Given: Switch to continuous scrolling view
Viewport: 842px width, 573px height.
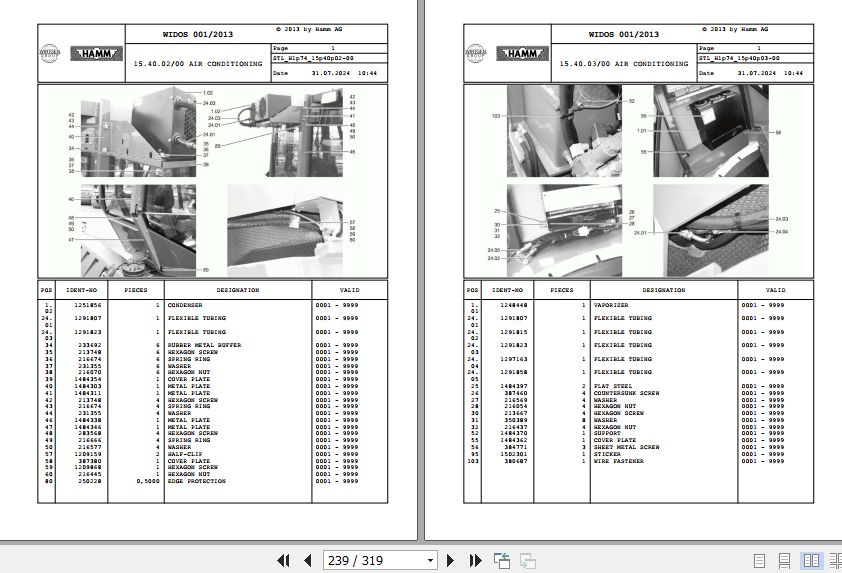Looking at the screenshot, I should point(785,561).
